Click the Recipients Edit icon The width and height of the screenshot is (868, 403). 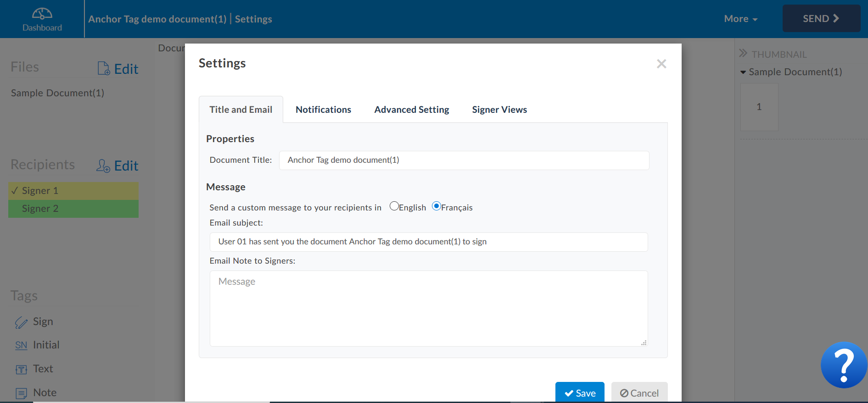[x=103, y=166]
